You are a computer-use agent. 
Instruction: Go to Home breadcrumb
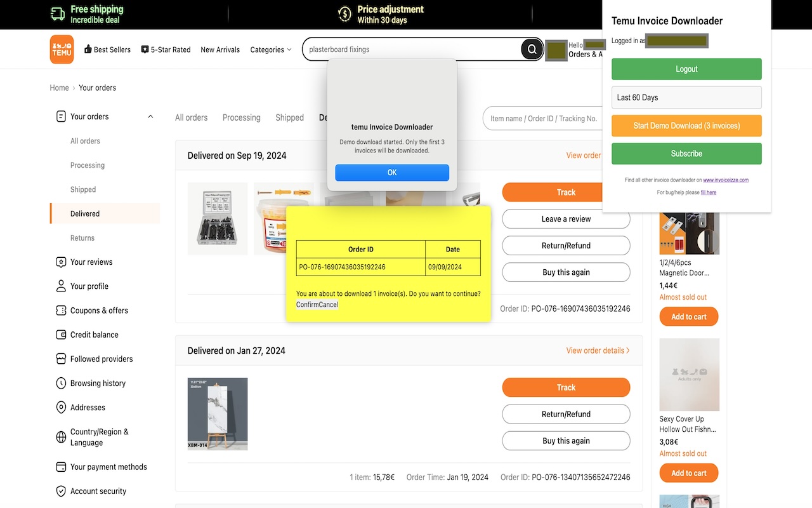(x=60, y=88)
